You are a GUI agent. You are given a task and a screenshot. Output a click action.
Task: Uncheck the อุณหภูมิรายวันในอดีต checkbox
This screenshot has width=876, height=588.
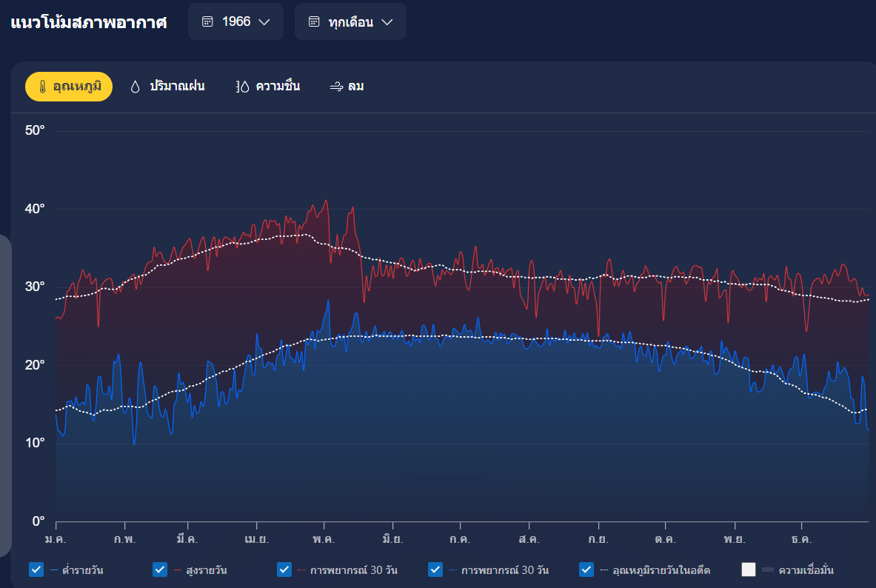(586, 569)
